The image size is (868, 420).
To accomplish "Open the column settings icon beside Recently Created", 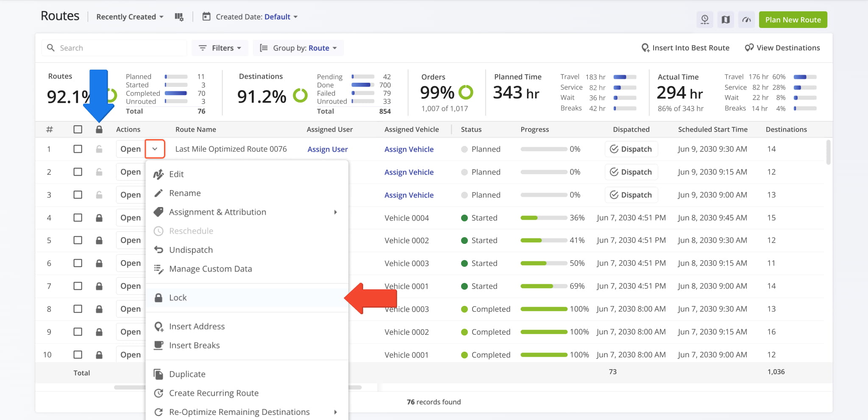I will click(179, 17).
